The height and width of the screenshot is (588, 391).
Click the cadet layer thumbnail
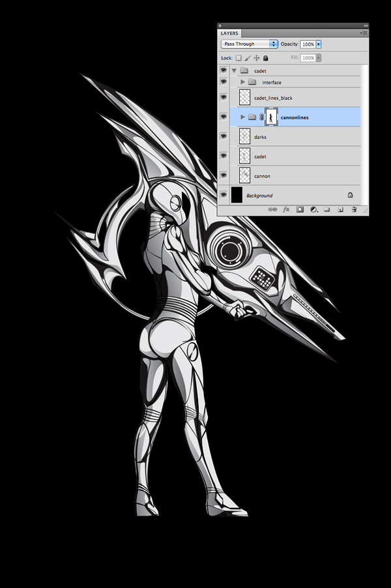pos(245,156)
